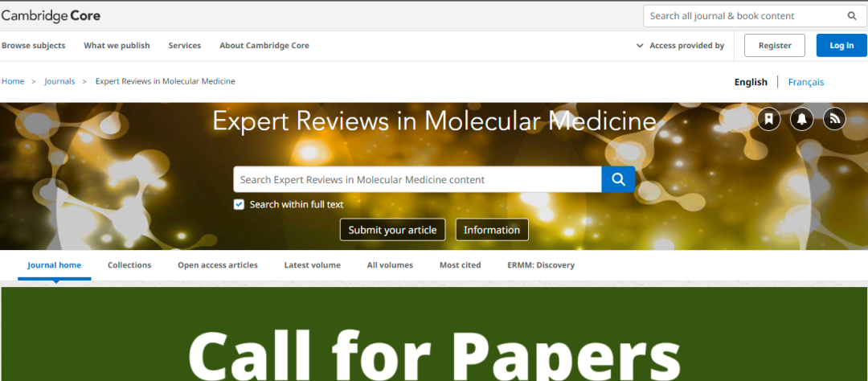Click the Journals breadcrumb link
The image size is (868, 381).
(x=59, y=81)
